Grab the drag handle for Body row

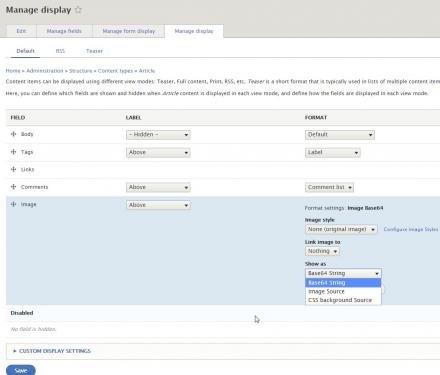point(13,134)
